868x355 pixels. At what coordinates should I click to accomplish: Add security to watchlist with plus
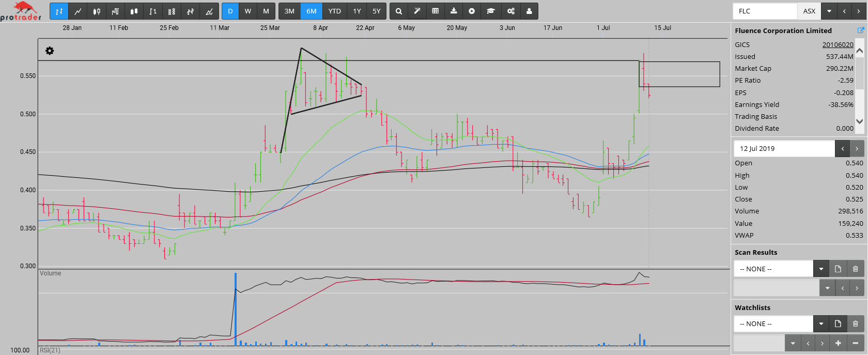pyautogui.click(x=838, y=343)
